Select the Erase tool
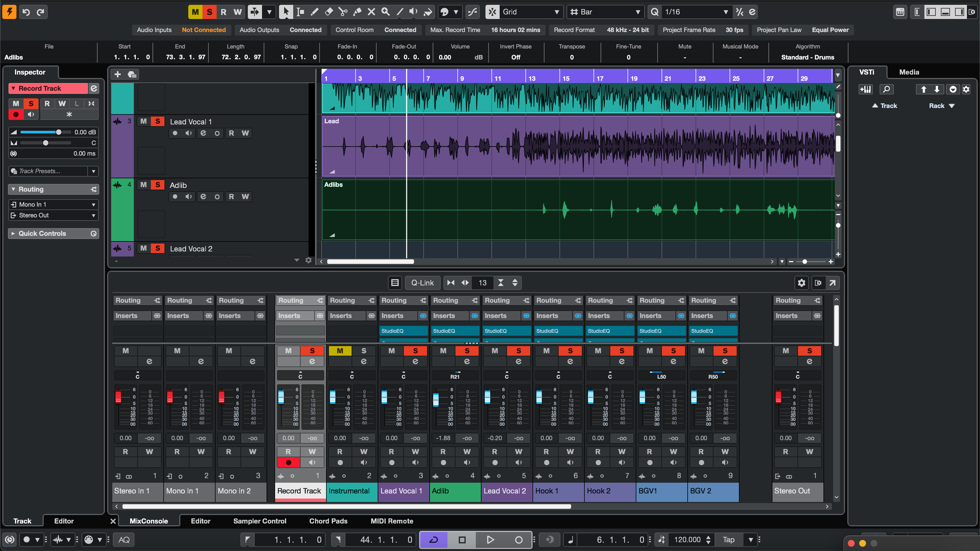The width and height of the screenshot is (980, 551). 329,12
